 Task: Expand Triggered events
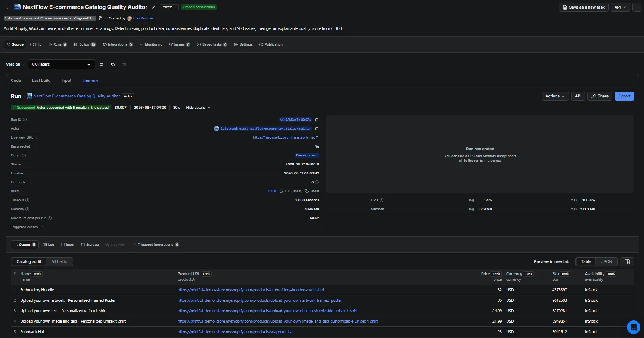(27, 227)
